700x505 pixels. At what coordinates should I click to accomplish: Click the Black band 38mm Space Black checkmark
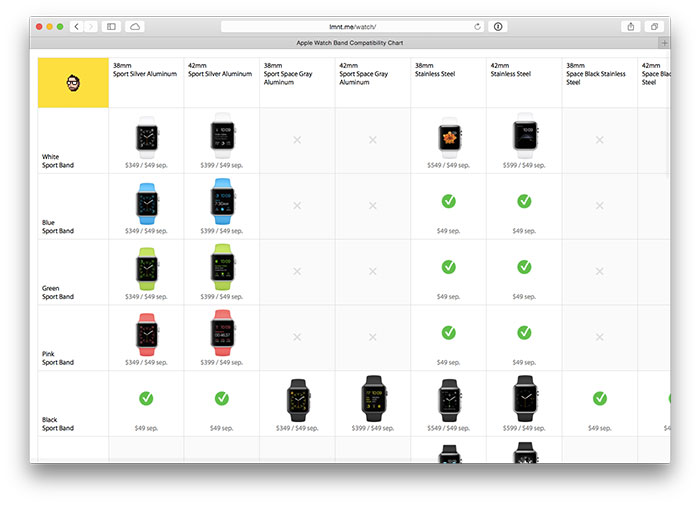600,398
